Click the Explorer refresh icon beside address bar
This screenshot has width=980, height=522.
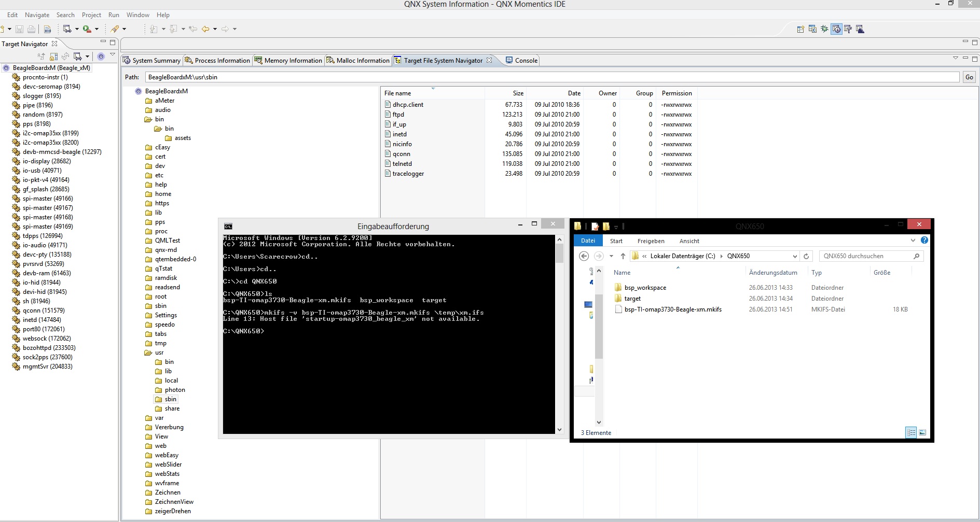coord(806,256)
